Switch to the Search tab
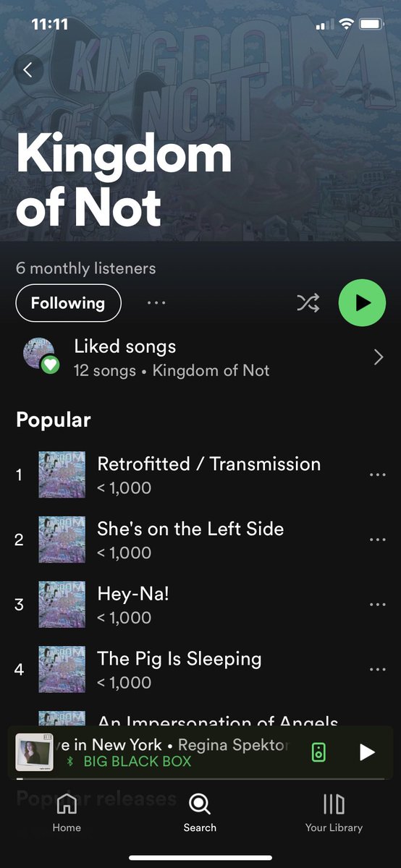401x868 pixels. (x=200, y=812)
